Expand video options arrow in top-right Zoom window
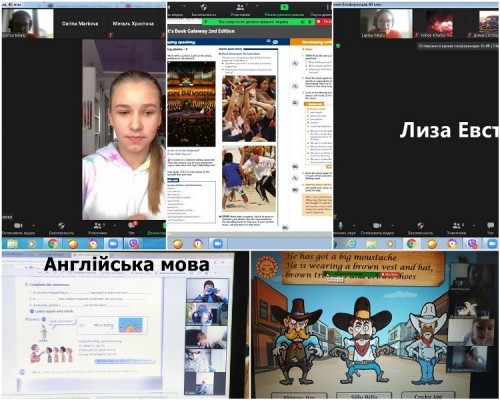Viewport: 500px width, 400px height. (393, 226)
